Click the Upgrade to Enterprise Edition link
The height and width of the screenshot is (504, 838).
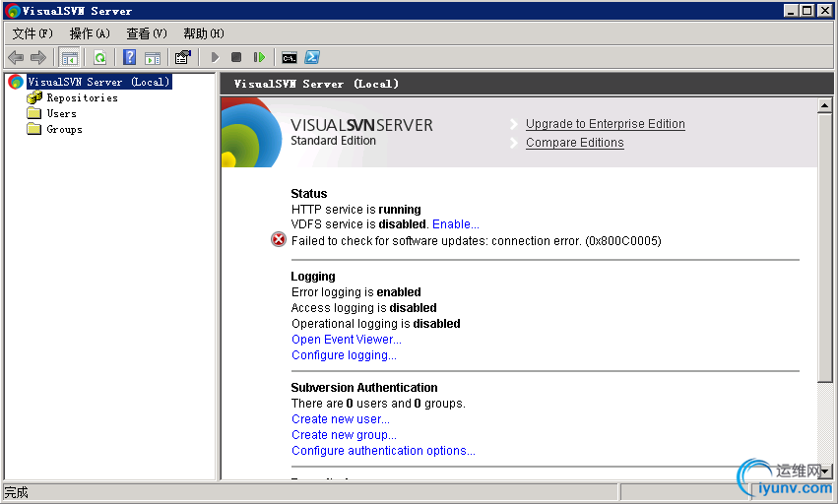point(606,124)
